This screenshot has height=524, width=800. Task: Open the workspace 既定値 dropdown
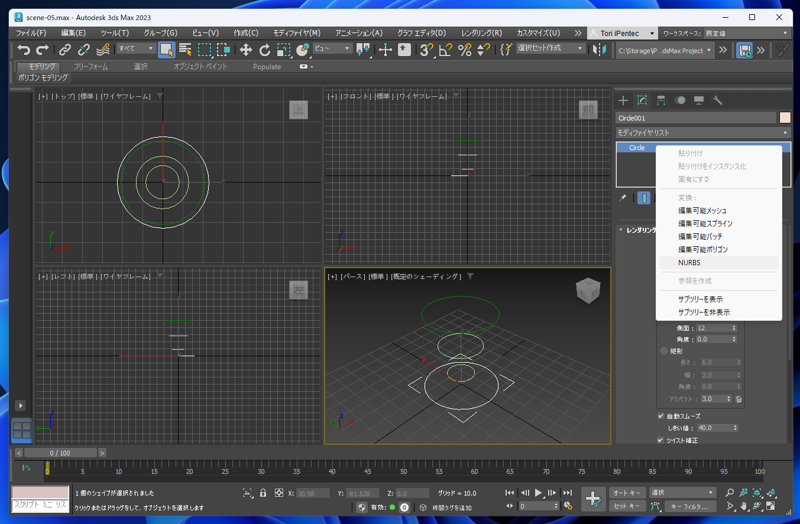[x=746, y=33]
